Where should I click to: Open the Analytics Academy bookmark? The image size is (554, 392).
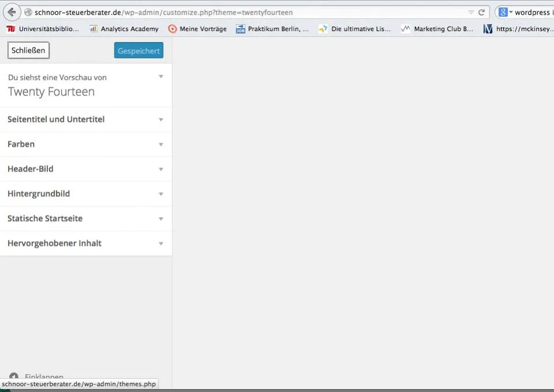pos(124,29)
